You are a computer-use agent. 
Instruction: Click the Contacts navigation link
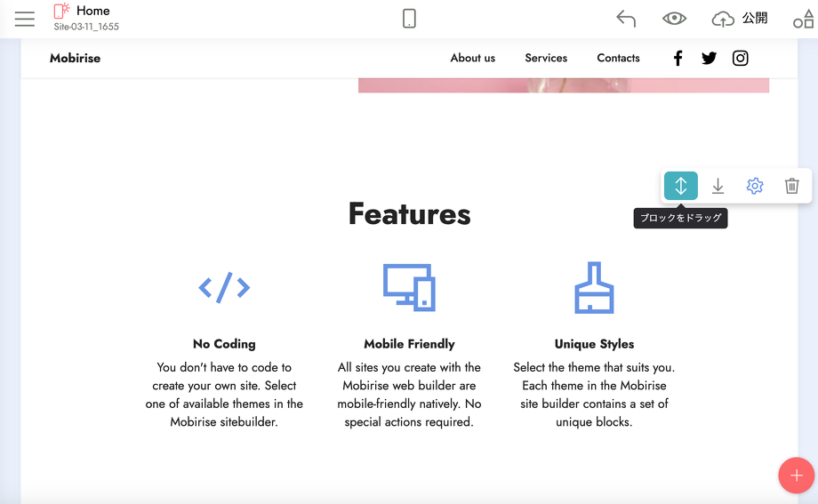coord(618,58)
